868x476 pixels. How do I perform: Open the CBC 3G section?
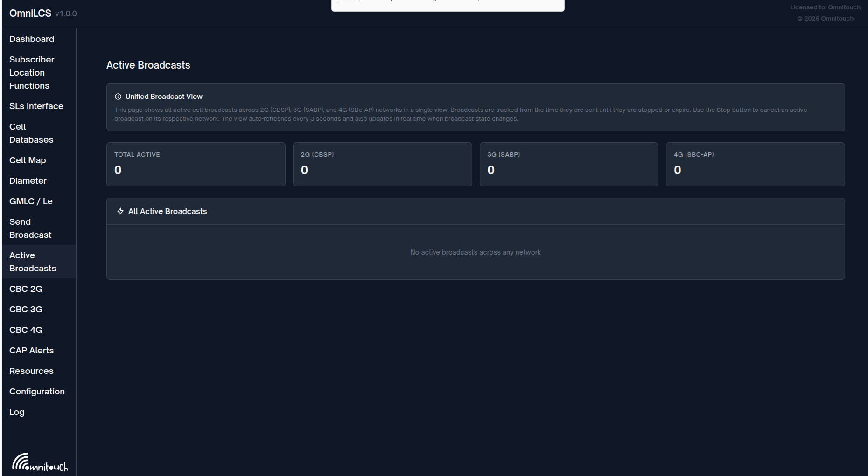pyautogui.click(x=26, y=310)
